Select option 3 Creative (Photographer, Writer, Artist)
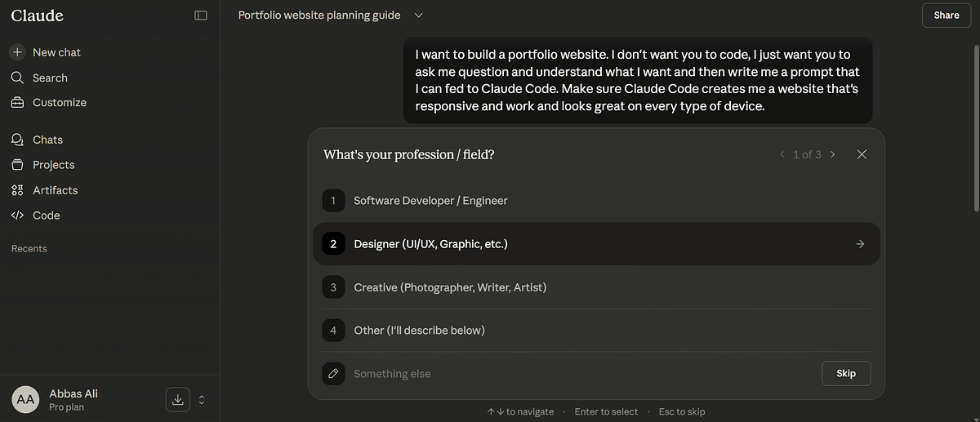 (596, 287)
